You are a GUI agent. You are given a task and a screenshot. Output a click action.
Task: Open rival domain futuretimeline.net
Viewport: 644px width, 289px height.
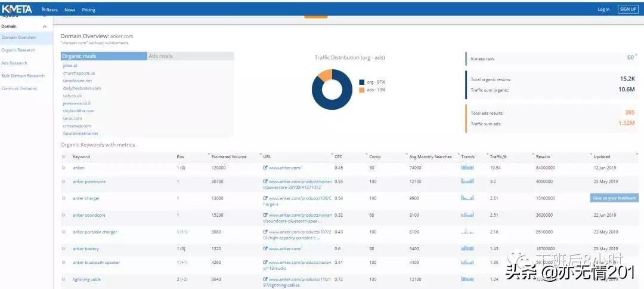tap(80, 133)
